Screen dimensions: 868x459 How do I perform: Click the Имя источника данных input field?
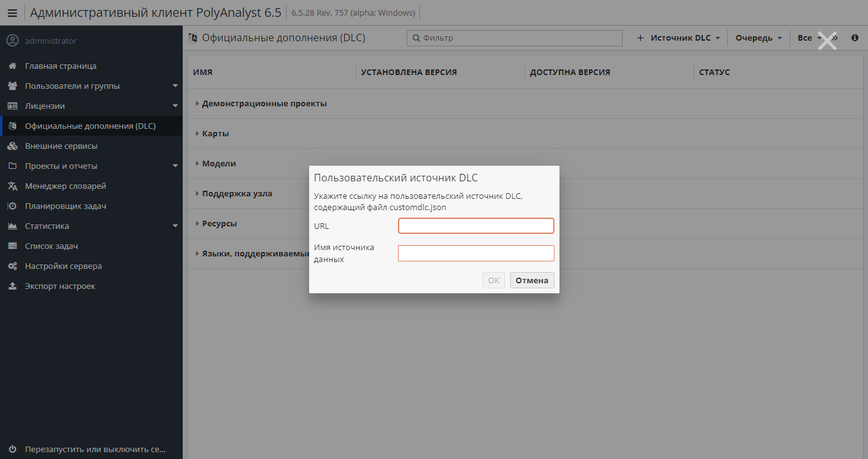(x=476, y=253)
